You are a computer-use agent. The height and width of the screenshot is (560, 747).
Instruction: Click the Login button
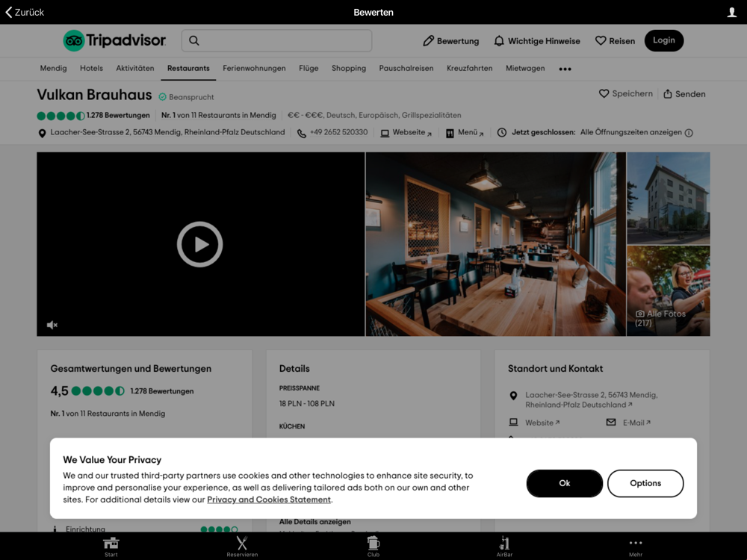[x=663, y=40]
